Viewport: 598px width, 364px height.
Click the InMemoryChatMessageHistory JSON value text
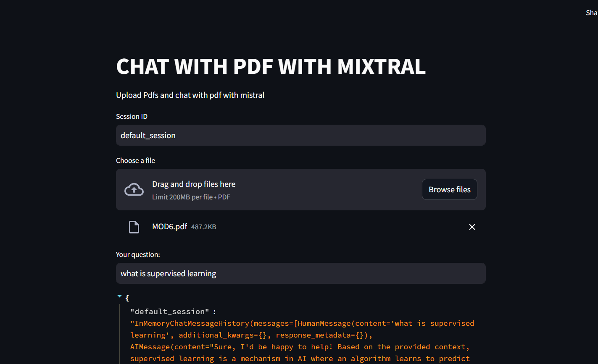coord(302,341)
